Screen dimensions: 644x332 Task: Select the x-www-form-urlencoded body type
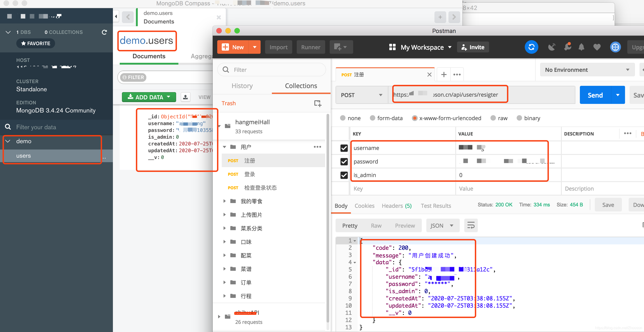(415, 118)
